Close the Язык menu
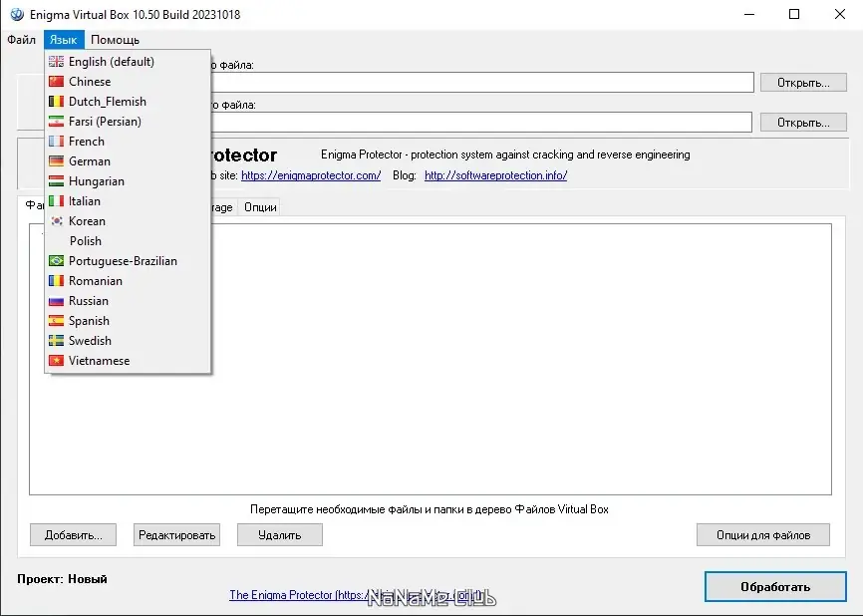The image size is (863, 616). click(64, 40)
